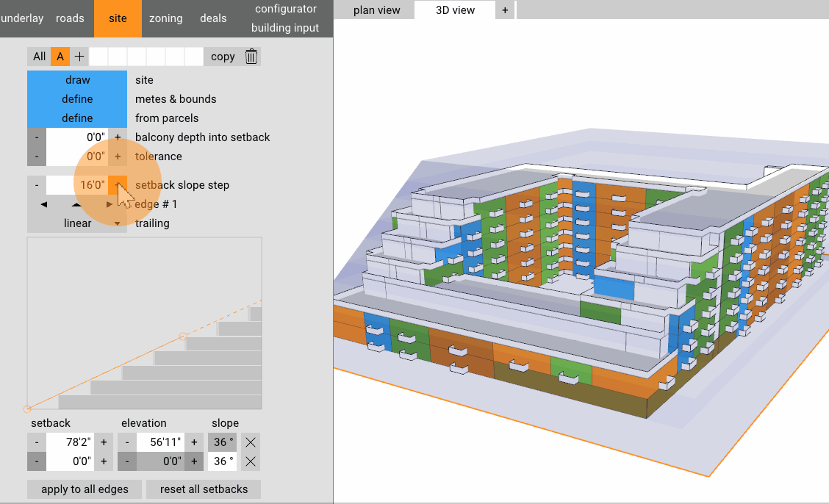
Task: Click the 78'2" setback input field
Action: point(71,442)
